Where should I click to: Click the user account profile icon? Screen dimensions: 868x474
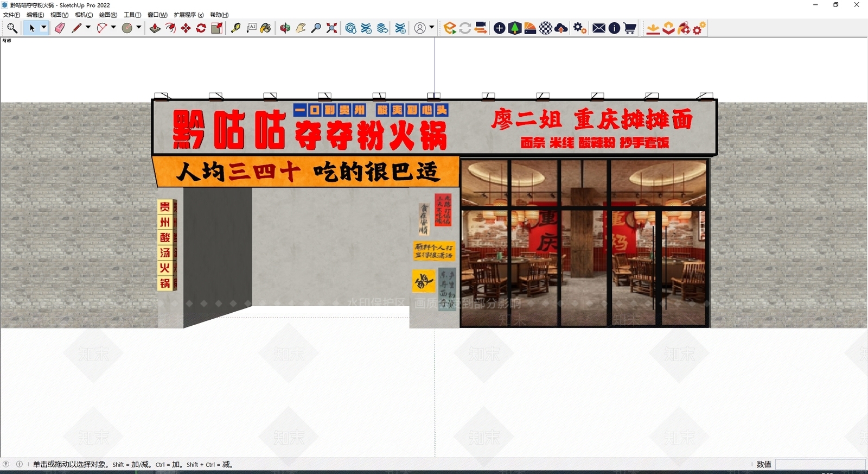click(x=420, y=28)
